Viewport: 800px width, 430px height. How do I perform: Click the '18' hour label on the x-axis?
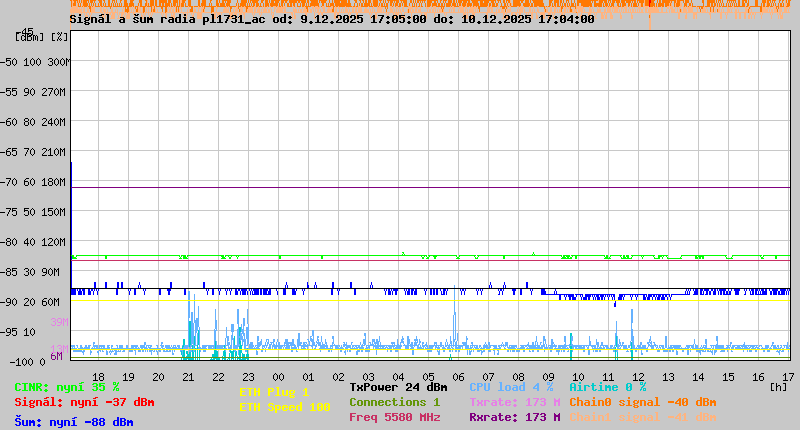coord(98,377)
